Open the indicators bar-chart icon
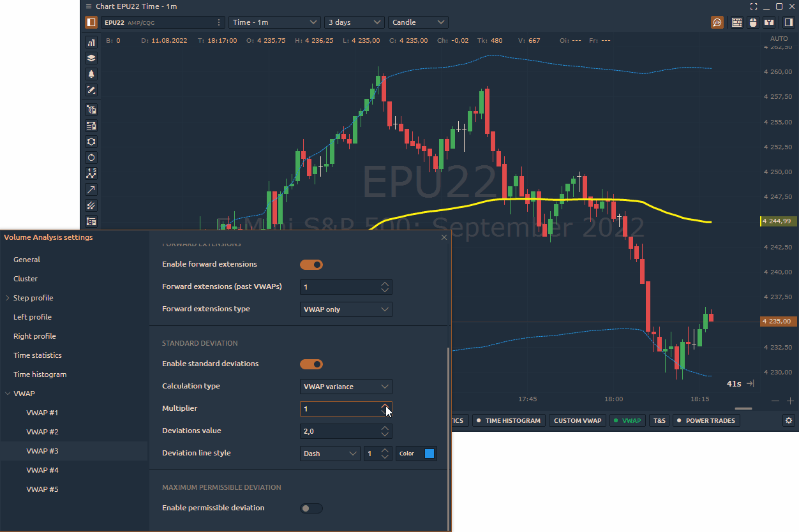Screen dimensions: 799x532 (x=91, y=42)
